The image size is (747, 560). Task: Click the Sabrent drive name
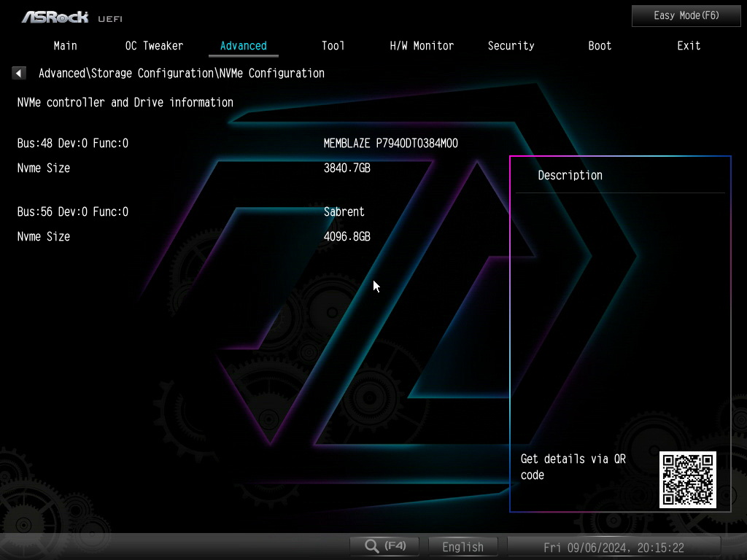[344, 212]
